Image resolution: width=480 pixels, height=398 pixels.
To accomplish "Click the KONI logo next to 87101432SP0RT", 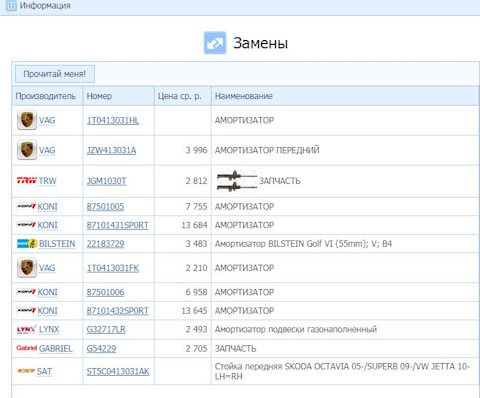I will pyautogui.click(x=26, y=311).
